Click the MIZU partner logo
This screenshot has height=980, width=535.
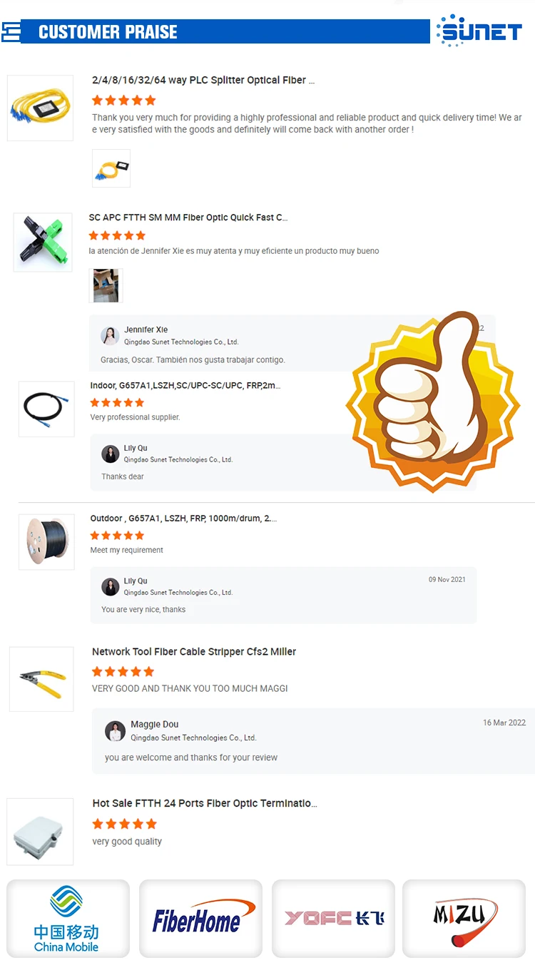point(464,919)
